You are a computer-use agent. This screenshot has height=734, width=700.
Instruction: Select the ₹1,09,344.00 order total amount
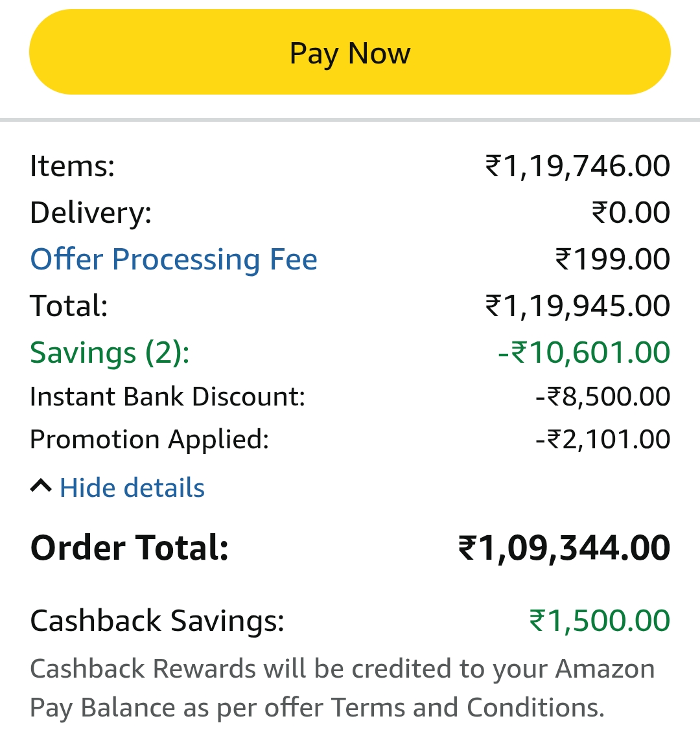coord(564,548)
